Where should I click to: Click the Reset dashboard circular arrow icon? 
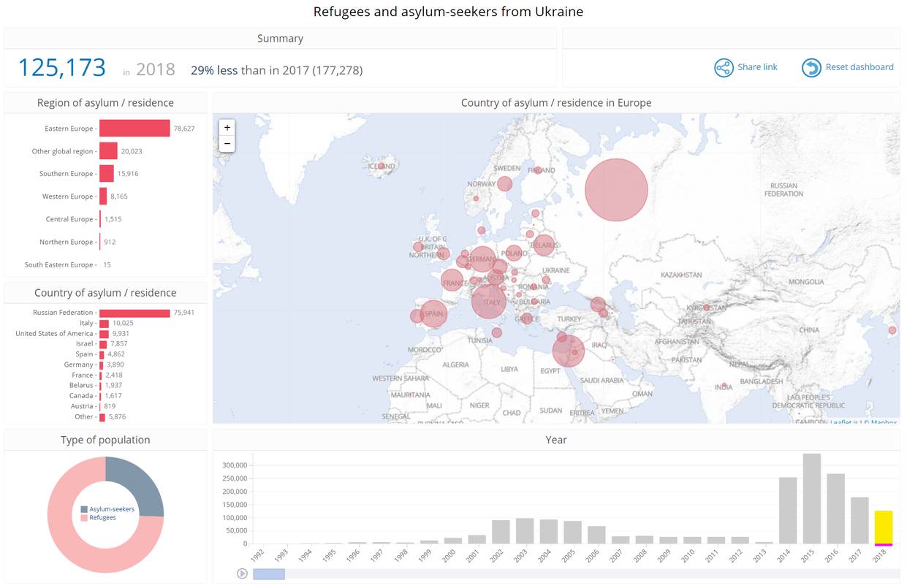coord(811,68)
